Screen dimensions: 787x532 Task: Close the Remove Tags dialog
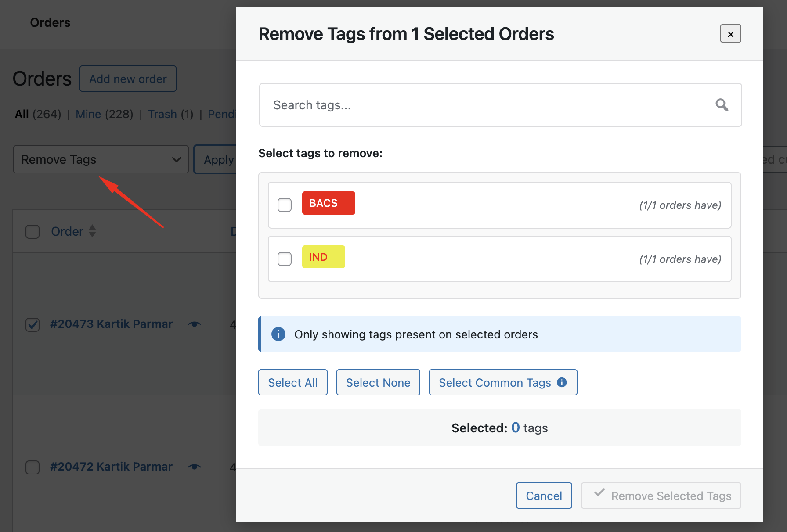coord(730,34)
